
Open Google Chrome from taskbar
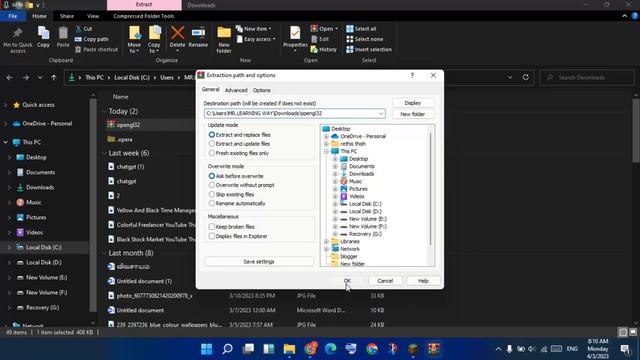(372, 349)
